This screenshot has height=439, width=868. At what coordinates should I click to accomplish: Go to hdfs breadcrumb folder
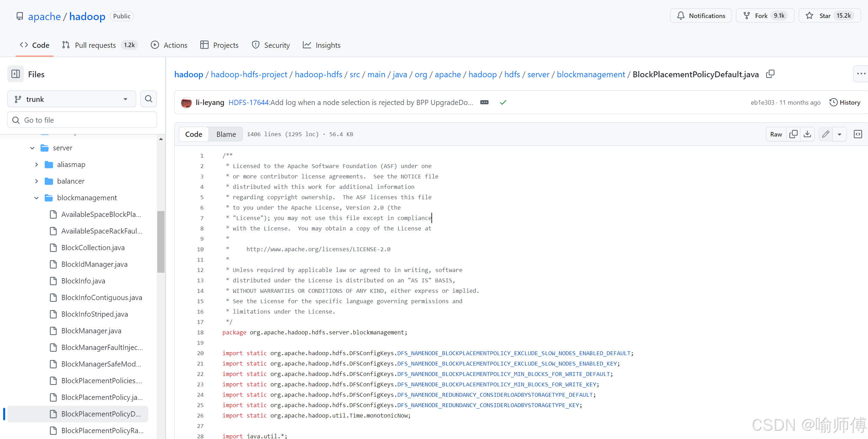(512, 74)
